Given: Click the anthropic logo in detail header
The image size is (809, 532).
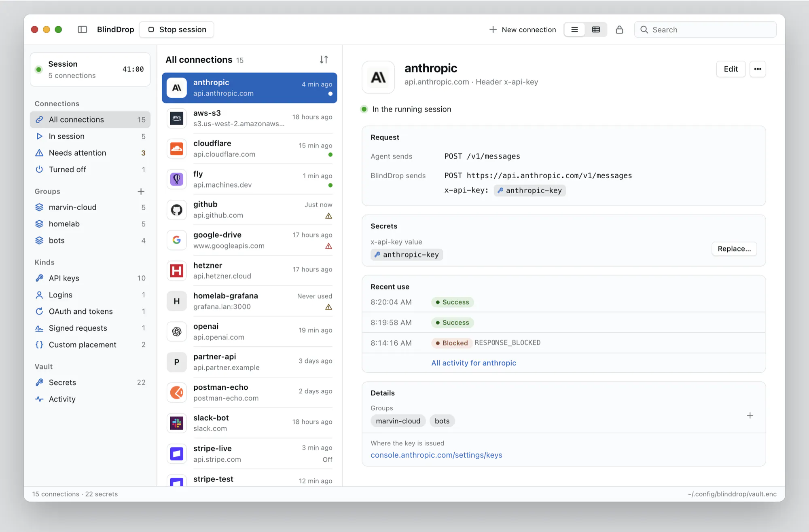Looking at the screenshot, I should (378, 77).
